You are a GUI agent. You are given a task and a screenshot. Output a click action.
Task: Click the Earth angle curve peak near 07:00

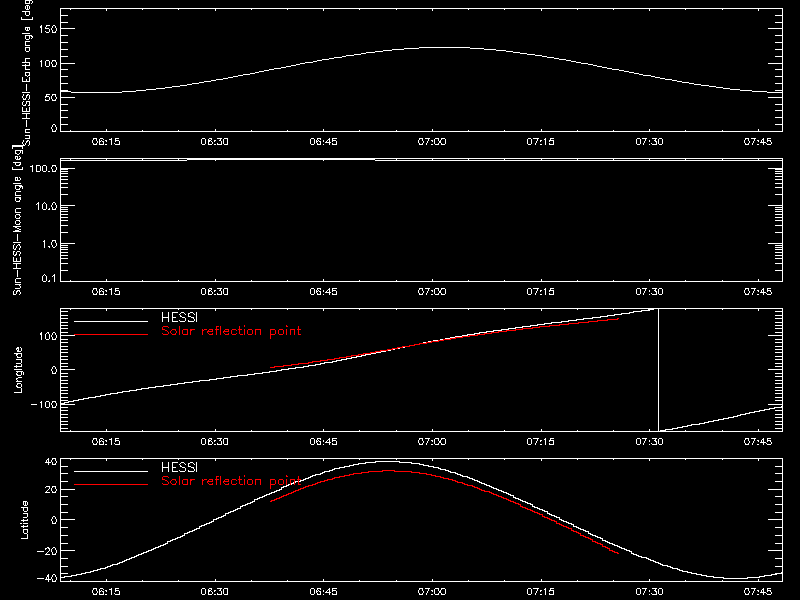445,47
